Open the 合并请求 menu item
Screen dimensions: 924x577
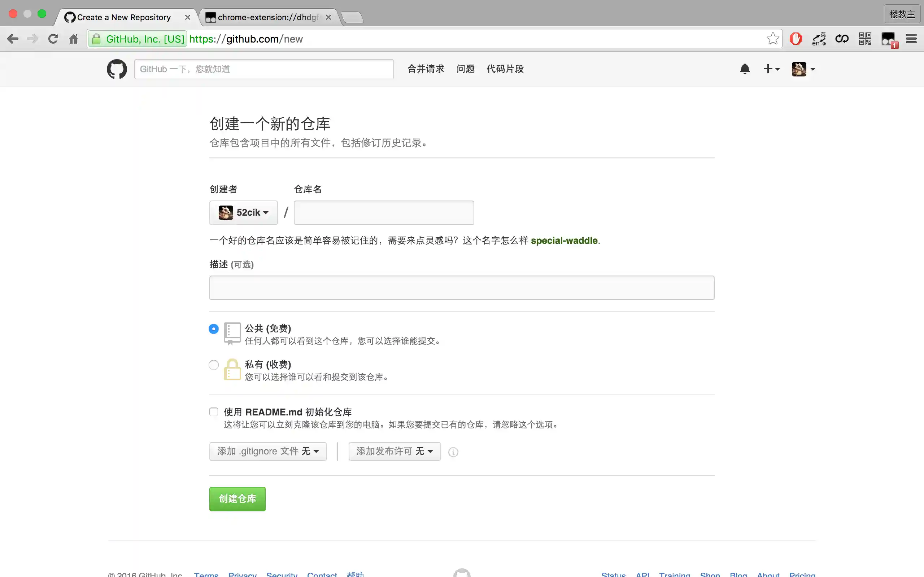425,69
